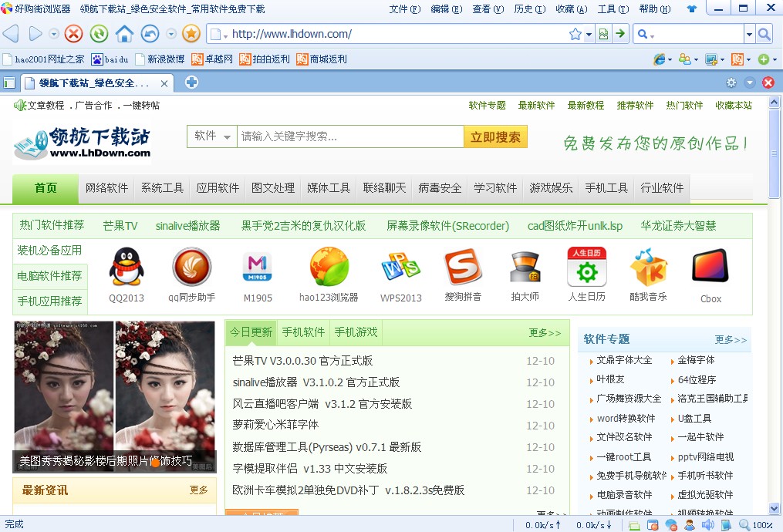Click 更多>> in 软件专题 panel
The width and height of the screenshot is (783, 532).
pyautogui.click(x=731, y=340)
